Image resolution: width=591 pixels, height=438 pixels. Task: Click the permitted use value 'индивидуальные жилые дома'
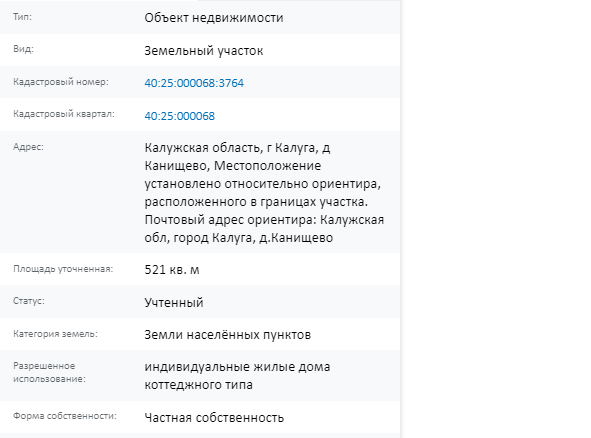[x=237, y=375]
